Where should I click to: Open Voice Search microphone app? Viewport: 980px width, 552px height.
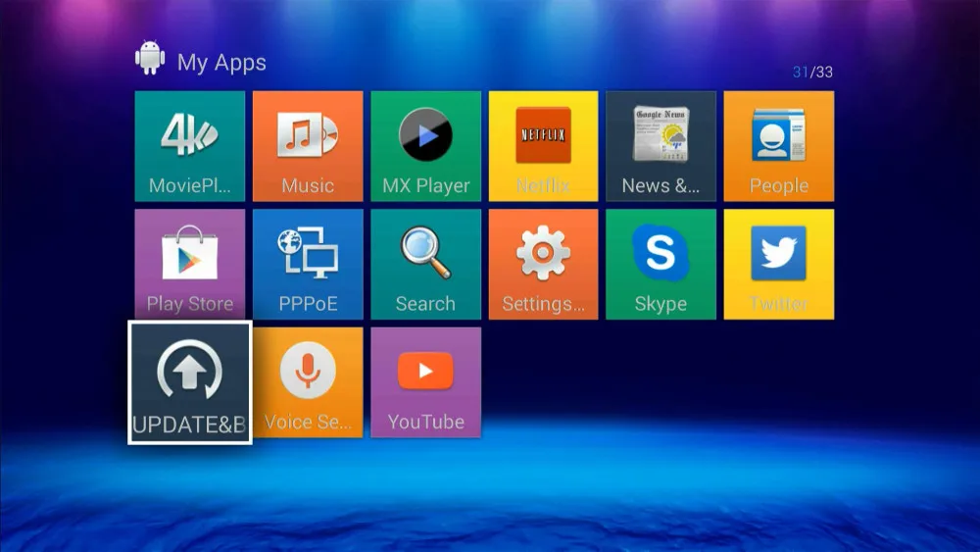308,382
